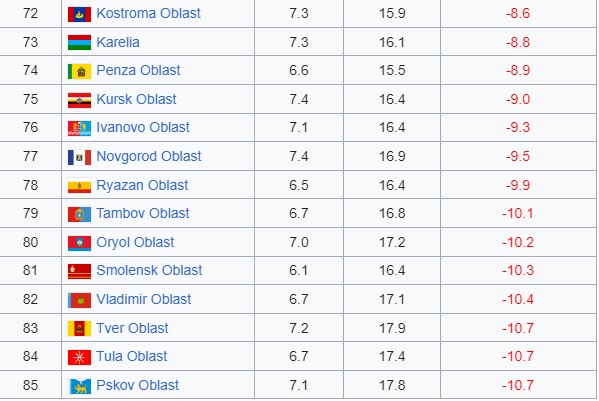Screen dimensions: 599x401
Task: Click the Karelia flag icon
Action: pyautogui.click(x=79, y=42)
